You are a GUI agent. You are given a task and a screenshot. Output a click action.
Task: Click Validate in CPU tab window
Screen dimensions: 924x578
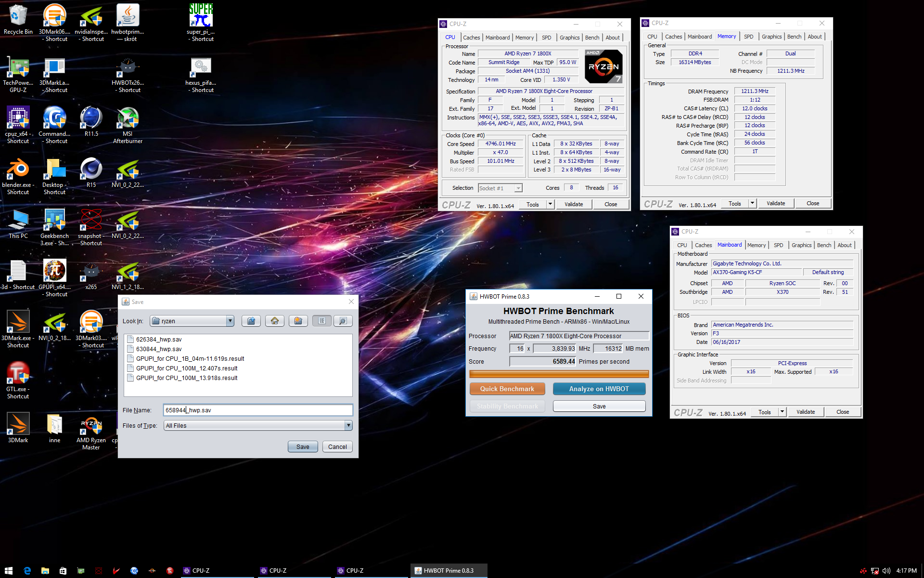point(574,204)
